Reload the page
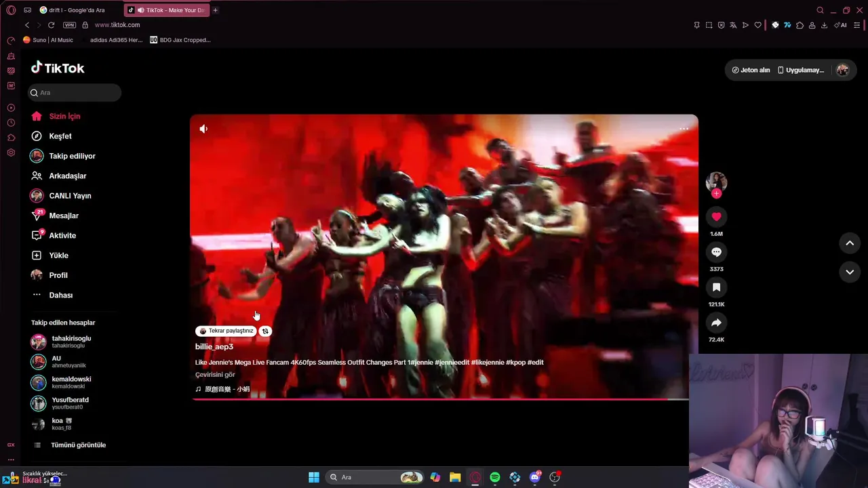The height and width of the screenshot is (488, 868). click(x=51, y=25)
